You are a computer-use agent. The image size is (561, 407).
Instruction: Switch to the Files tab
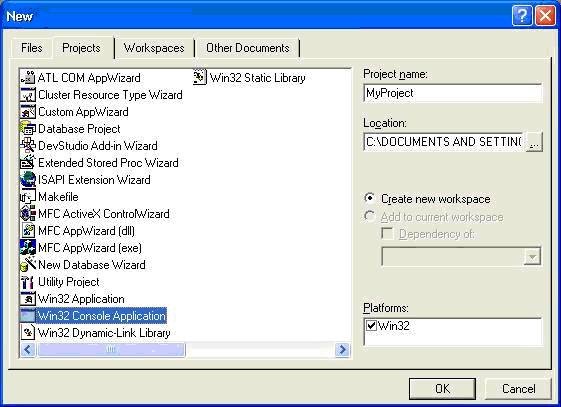coord(32,48)
